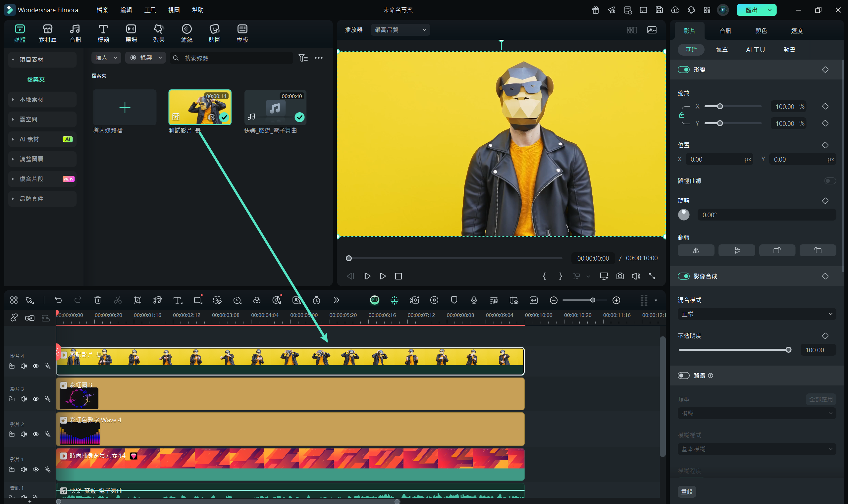Click the gift box icon in title bar
Viewport: 848px width, 504px height.
coord(596,10)
